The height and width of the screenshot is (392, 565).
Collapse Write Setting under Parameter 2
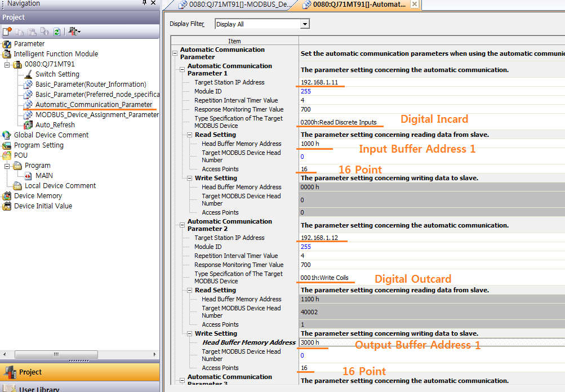[x=189, y=333]
